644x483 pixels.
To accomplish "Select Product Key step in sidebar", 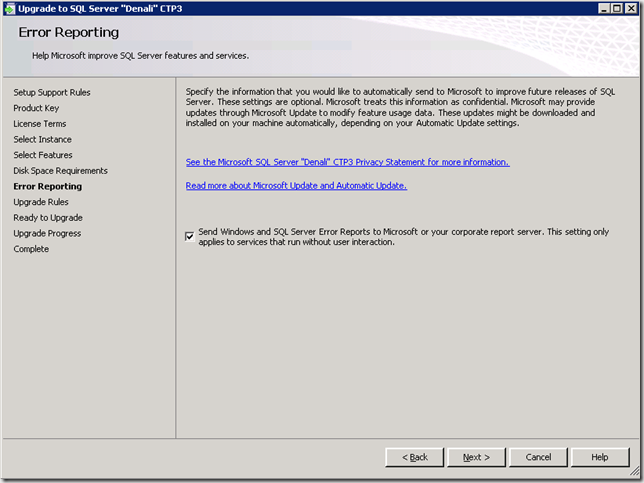I will pyautogui.click(x=36, y=108).
